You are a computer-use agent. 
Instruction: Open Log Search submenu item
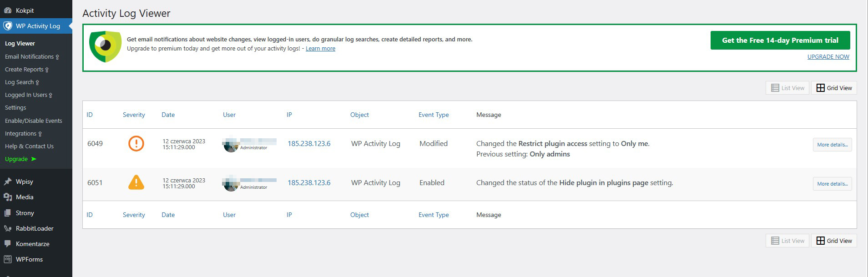click(22, 82)
